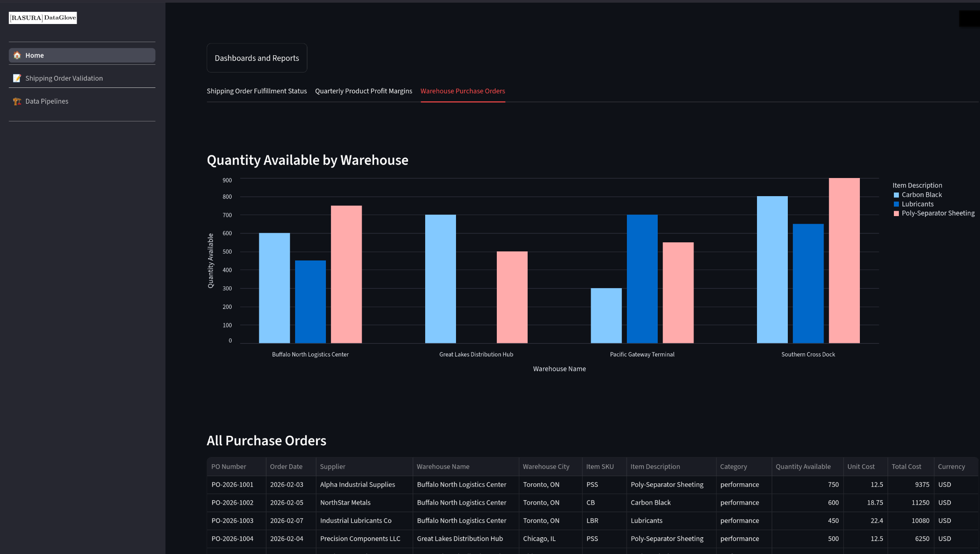The width and height of the screenshot is (980, 554).
Task: Click the Unit Cost column header
Action: click(x=865, y=467)
